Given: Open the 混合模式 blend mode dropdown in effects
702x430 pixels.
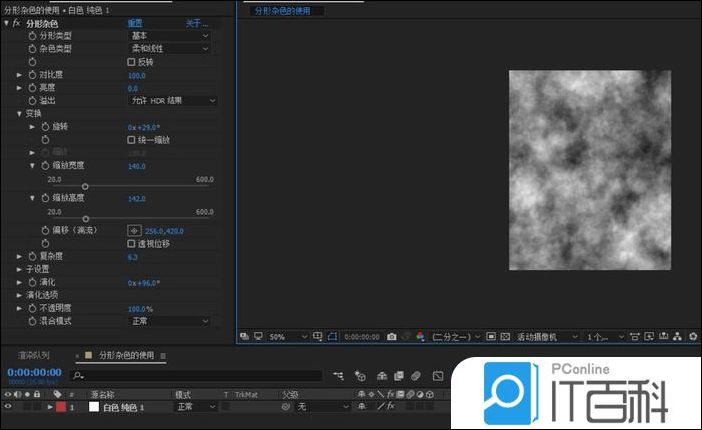Looking at the screenshot, I should tap(170, 321).
